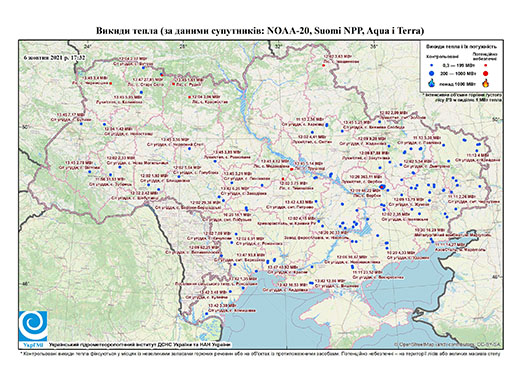Click the large red-blue marker near Вербове
Screen dimensions: 520x368
pyautogui.click(x=382, y=187)
